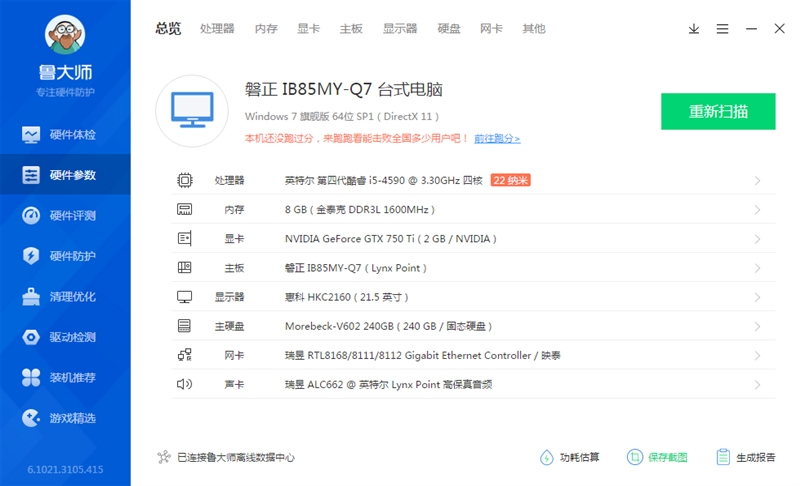Viewport: 800px width, 486px height.
Task: Click the 生成报告 text button
Action: coord(756,457)
